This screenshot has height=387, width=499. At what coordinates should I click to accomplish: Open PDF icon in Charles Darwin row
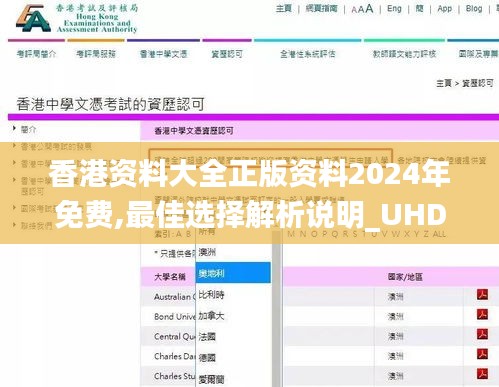(482, 354)
